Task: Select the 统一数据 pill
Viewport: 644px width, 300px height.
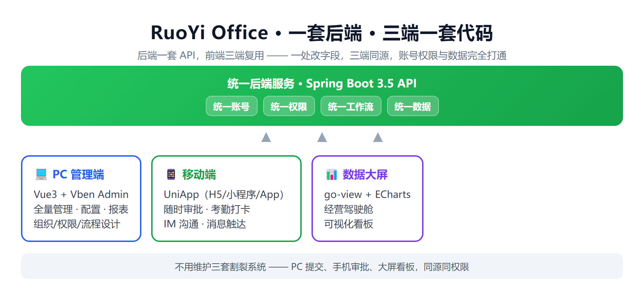Action: click(x=413, y=106)
